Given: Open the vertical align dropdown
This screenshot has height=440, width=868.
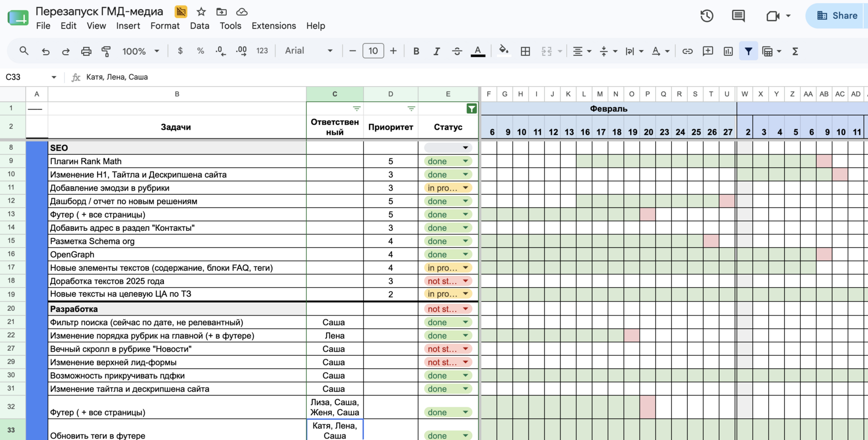Looking at the screenshot, I should coord(608,51).
